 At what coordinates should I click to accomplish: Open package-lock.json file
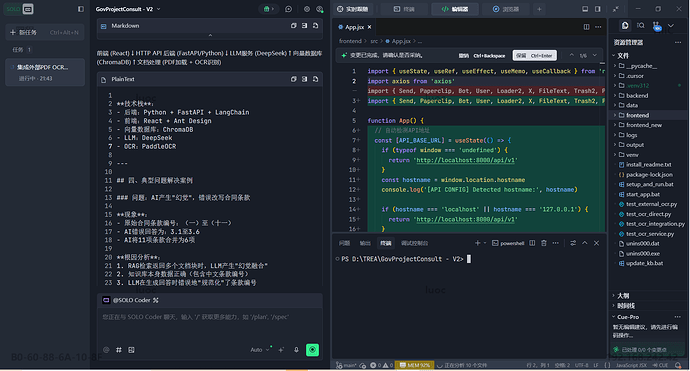click(648, 174)
